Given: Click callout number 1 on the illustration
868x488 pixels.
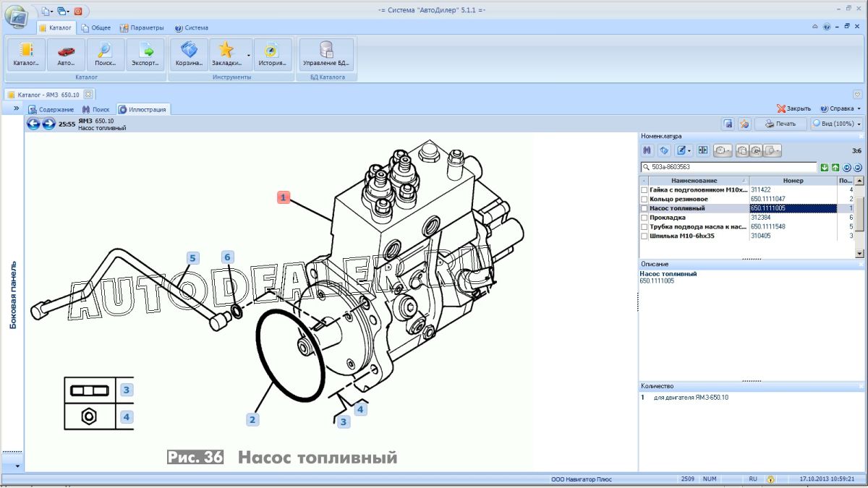Looking at the screenshot, I should point(284,197).
